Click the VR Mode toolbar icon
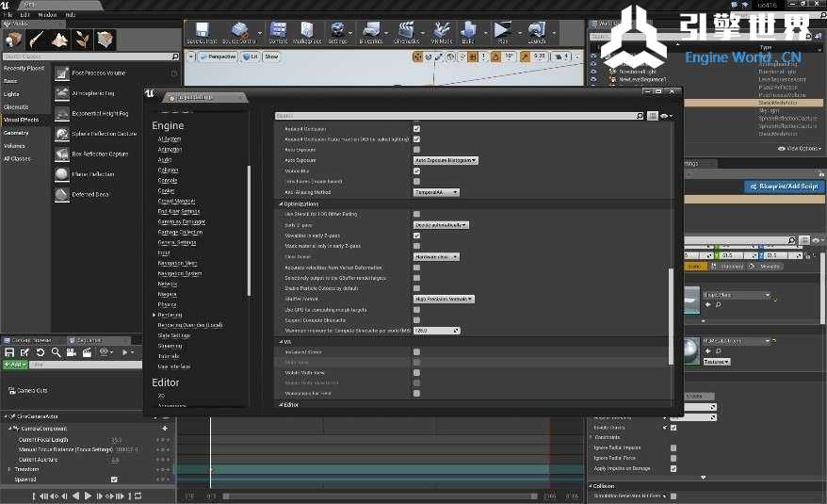This screenshot has width=827, height=504. click(x=442, y=33)
